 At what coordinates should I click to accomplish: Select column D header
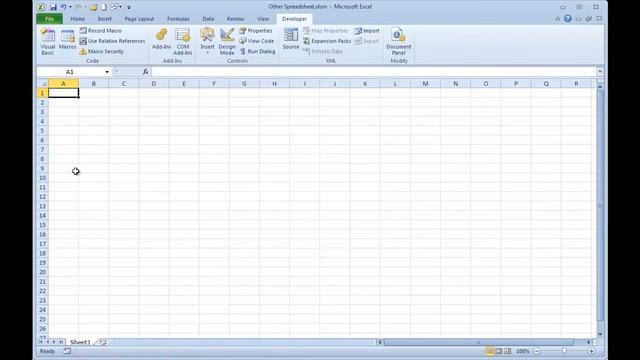[154, 84]
